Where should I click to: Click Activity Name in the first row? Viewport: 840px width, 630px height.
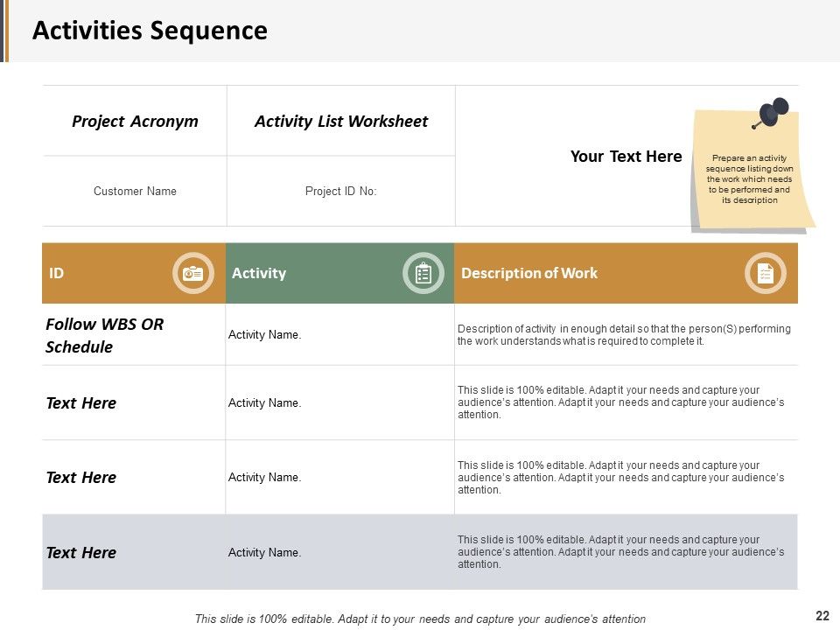click(264, 335)
